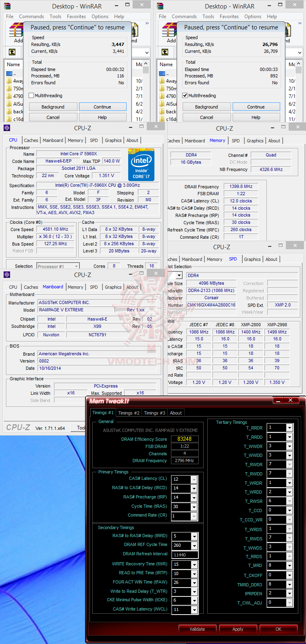Open toolbar overflow chevron in right WinRAR
Viewport: 306px width, 644px height.
[x=300, y=23]
